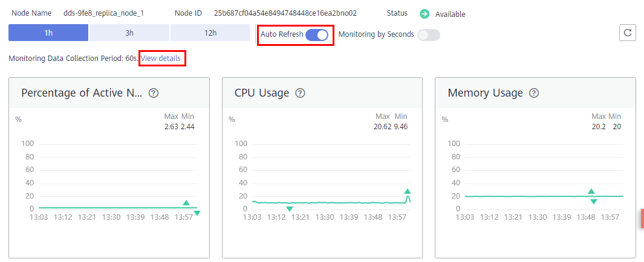Screen dimensions: 644x262
Task: Click the green Available status icon
Action: point(424,14)
